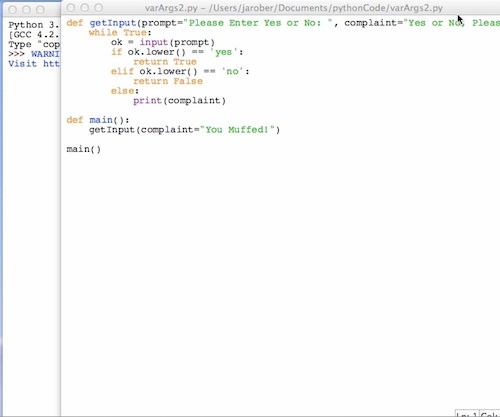Close the Python shell window behind
Viewport: 500px width, 417px height.
(x=13, y=10)
